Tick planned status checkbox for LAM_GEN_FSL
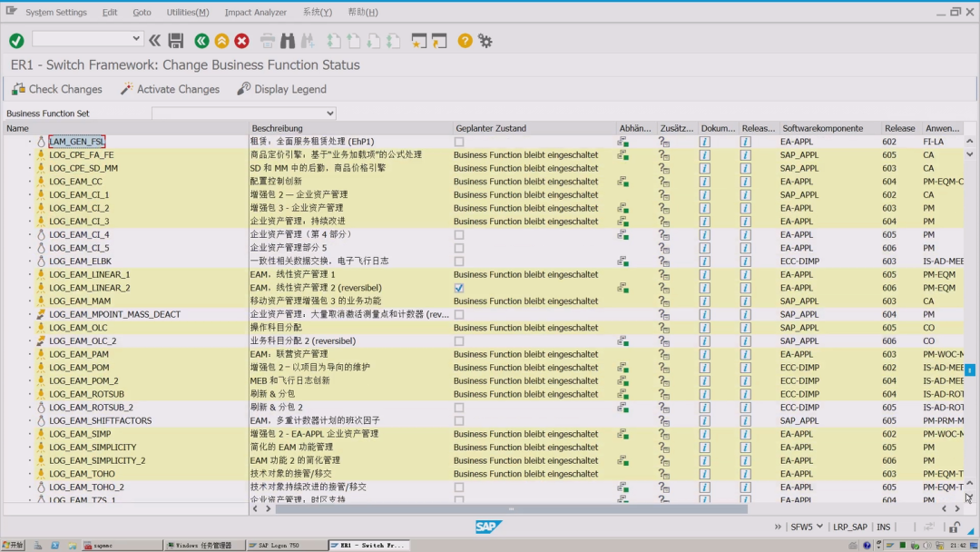The image size is (980, 552). (459, 142)
